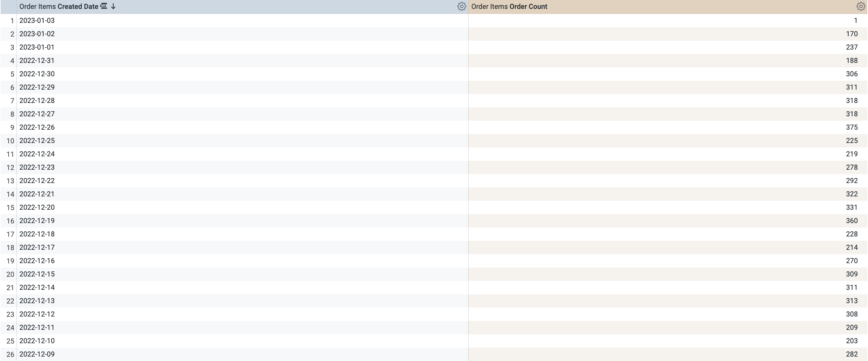
Task: Click order count value 270
Action: pos(852,261)
